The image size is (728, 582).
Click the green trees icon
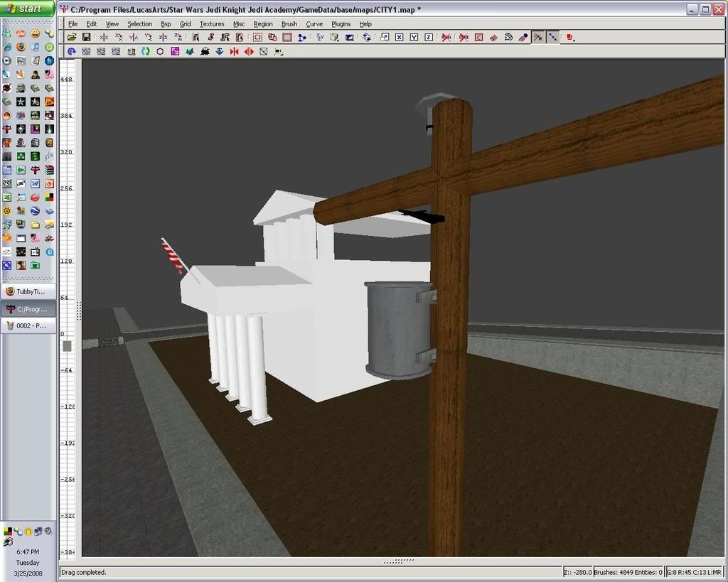click(x=190, y=51)
